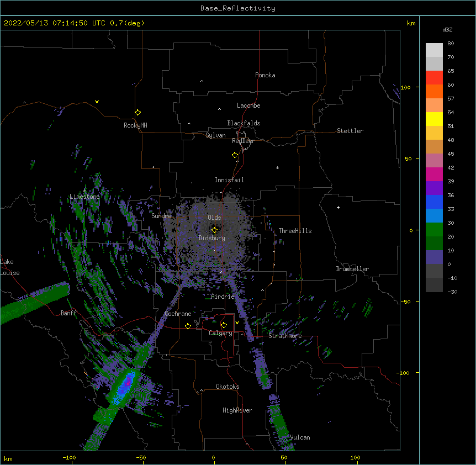Click the Lacombe city label
The width and height of the screenshot is (476, 465).
[248, 105]
